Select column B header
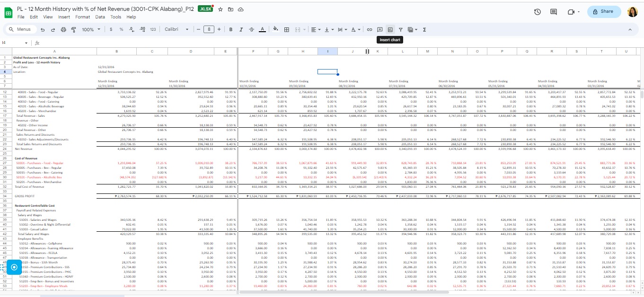 117,51
